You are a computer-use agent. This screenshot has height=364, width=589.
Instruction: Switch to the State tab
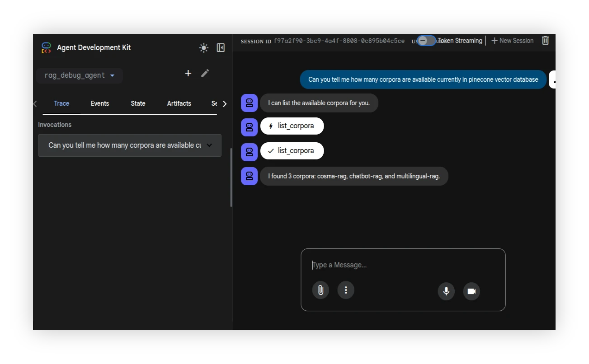(138, 103)
